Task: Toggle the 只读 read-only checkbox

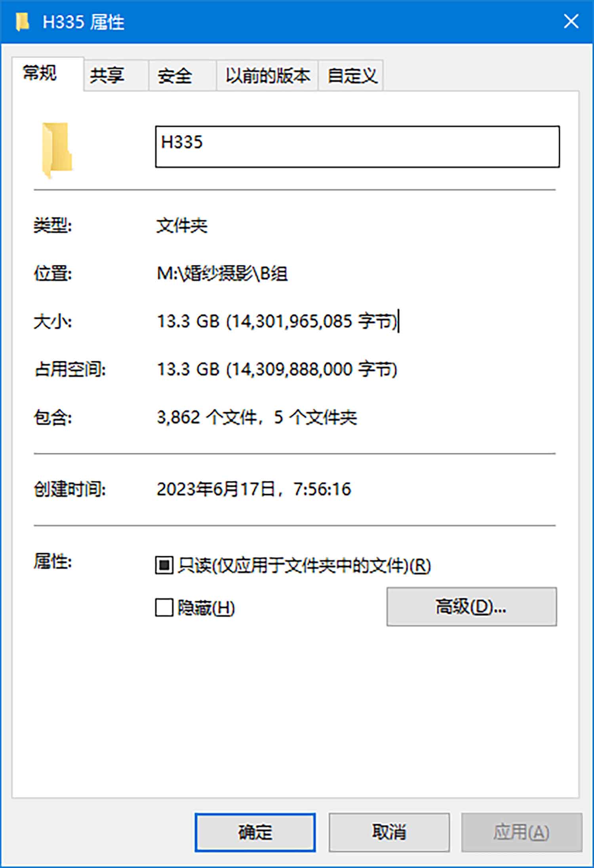Action: point(164,565)
